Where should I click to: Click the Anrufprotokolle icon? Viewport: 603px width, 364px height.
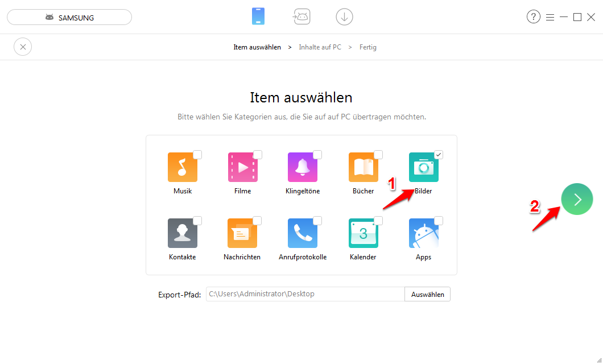303,233
